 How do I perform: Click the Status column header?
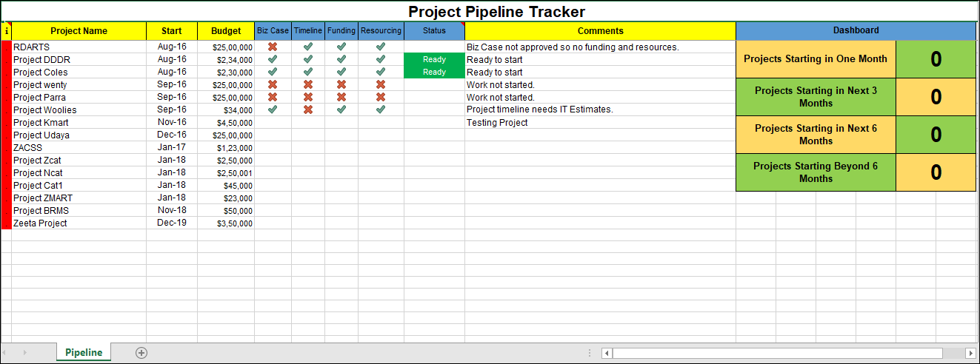(x=434, y=31)
